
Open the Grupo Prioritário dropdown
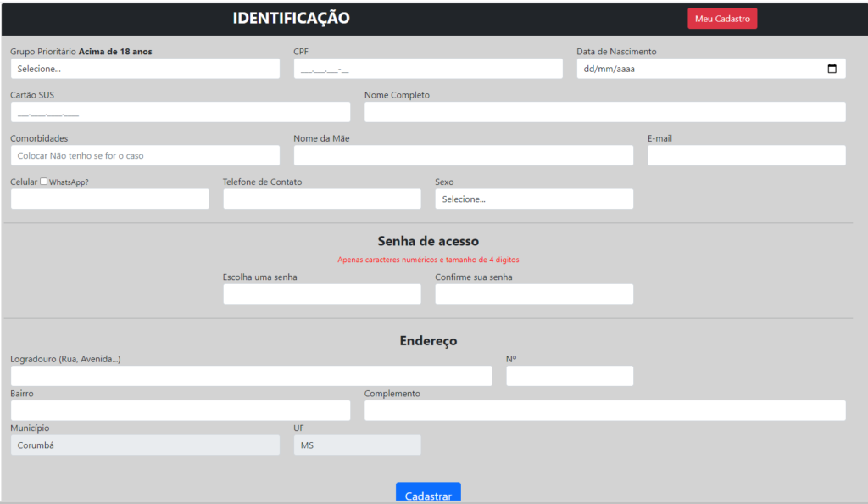[x=145, y=69]
